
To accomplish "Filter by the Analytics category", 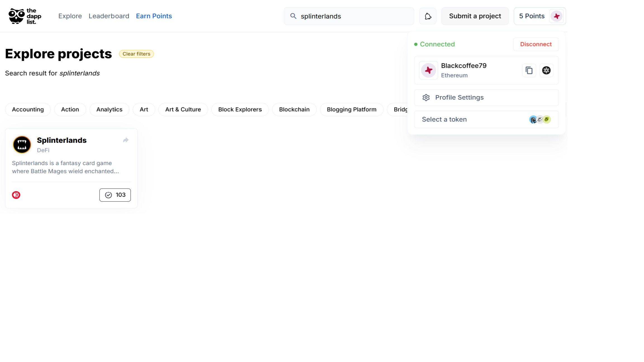I will [x=109, y=109].
